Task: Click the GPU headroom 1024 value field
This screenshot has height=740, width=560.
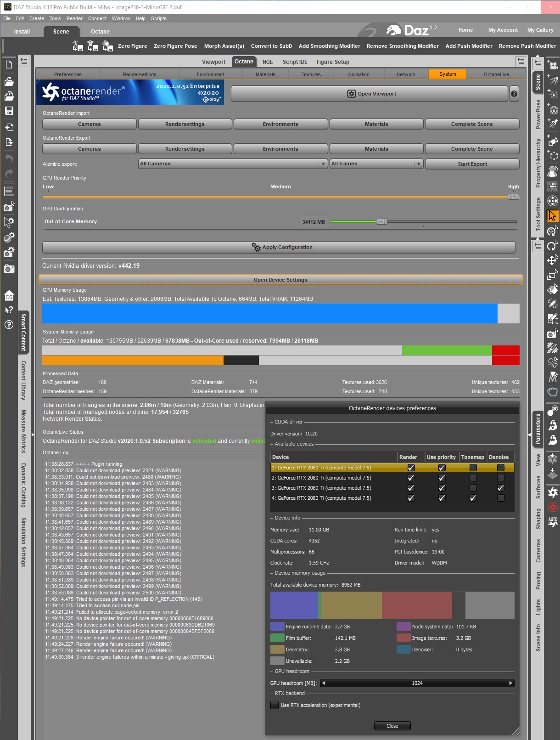Action: point(417,683)
